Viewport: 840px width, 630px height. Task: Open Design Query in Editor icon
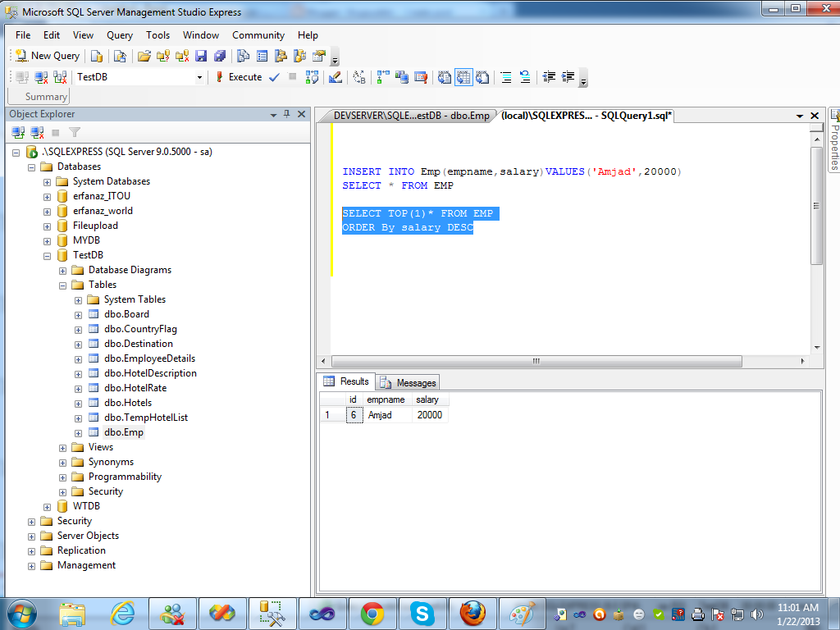pos(336,77)
